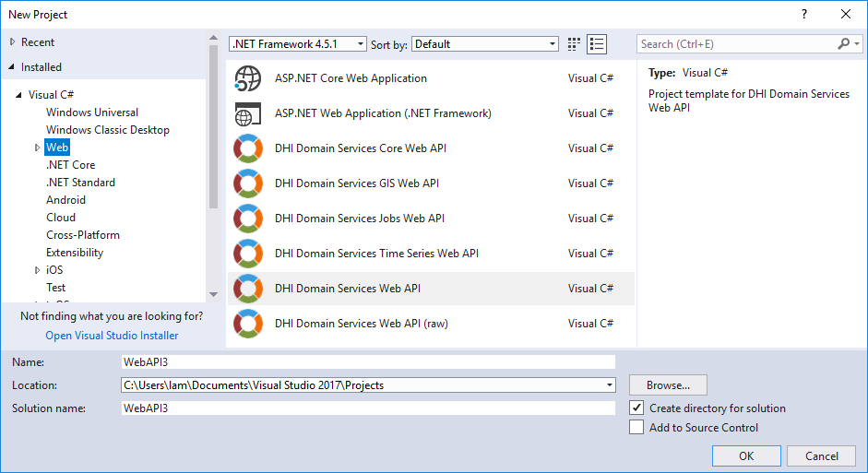The width and height of the screenshot is (868, 473).
Task: Open the Sort by Default dropdown
Action: tap(485, 44)
